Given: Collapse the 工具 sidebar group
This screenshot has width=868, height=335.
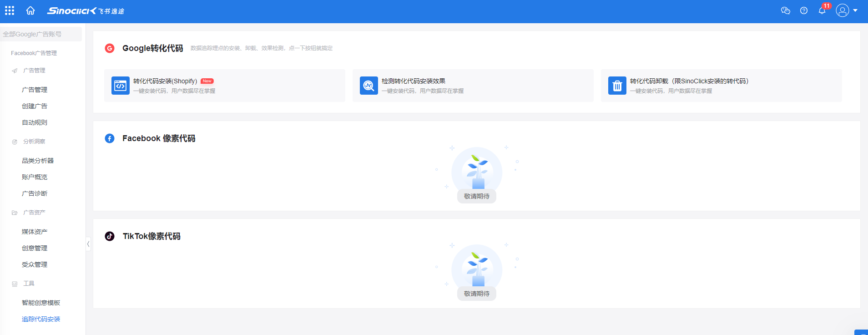Looking at the screenshot, I should coord(29,284).
